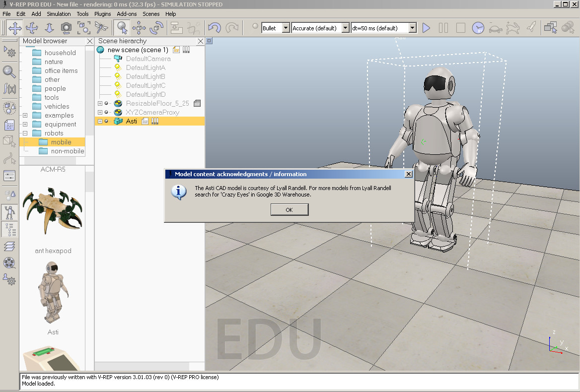Activate the click selection tool

tap(122, 28)
